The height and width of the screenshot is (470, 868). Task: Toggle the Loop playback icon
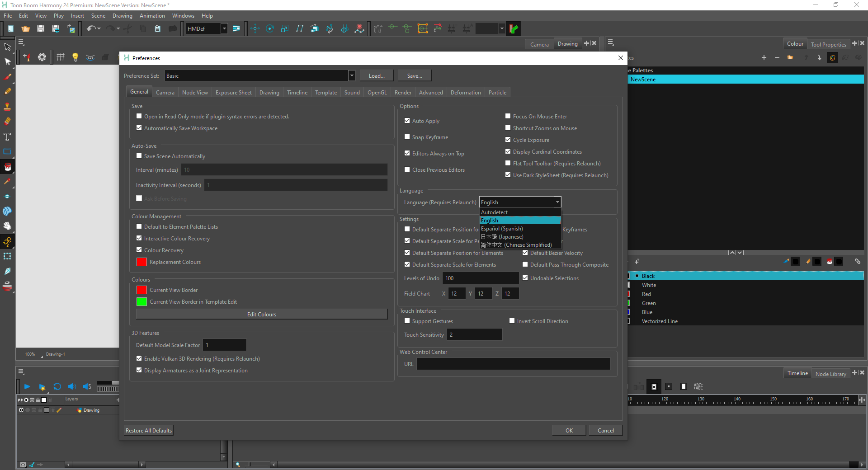(57, 387)
